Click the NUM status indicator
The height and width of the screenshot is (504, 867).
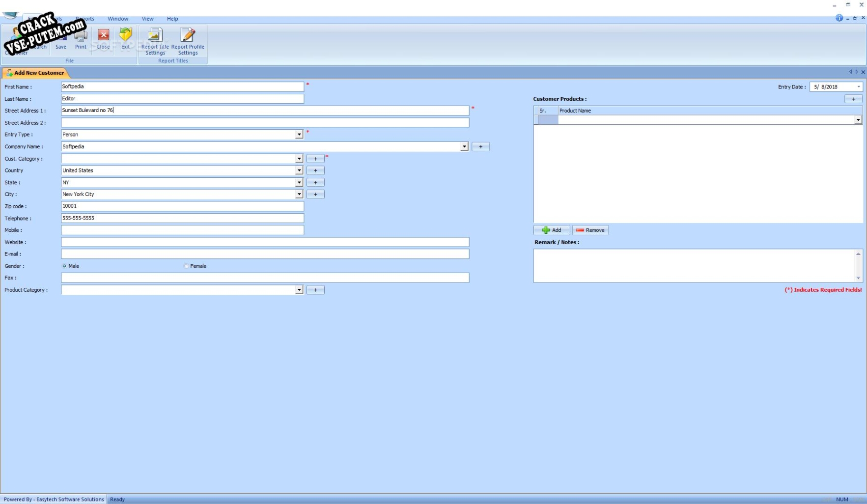(842, 500)
